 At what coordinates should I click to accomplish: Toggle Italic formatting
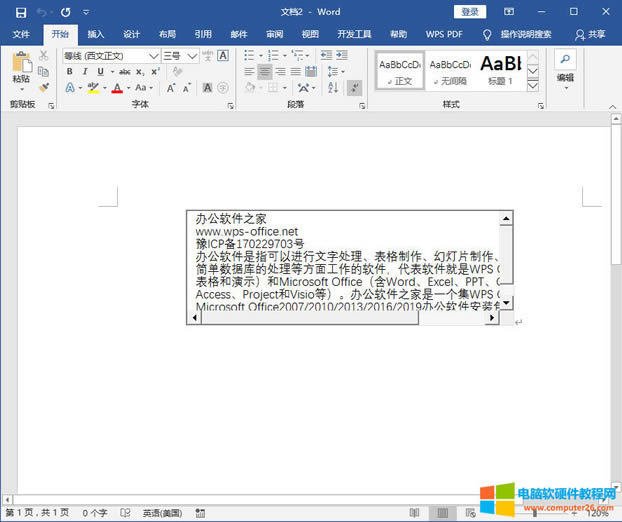tap(83, 72)
